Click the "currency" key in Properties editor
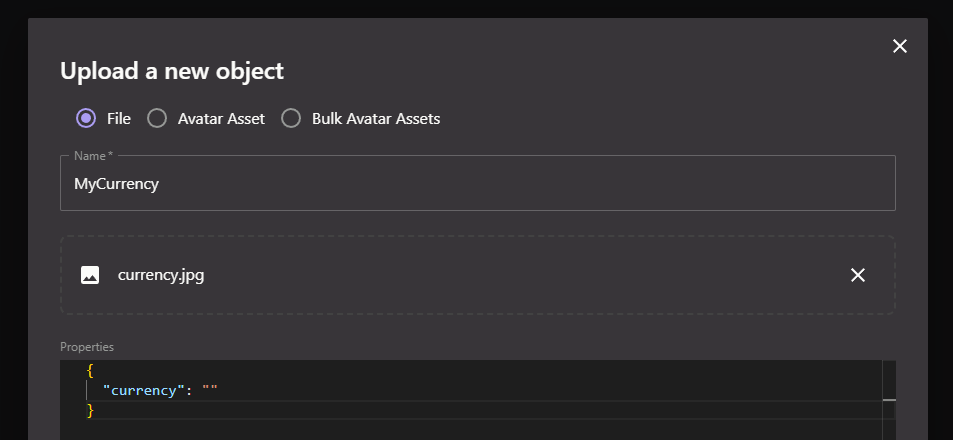The width and height of the screenshot is (953, 440). click(x=143, y=390)
